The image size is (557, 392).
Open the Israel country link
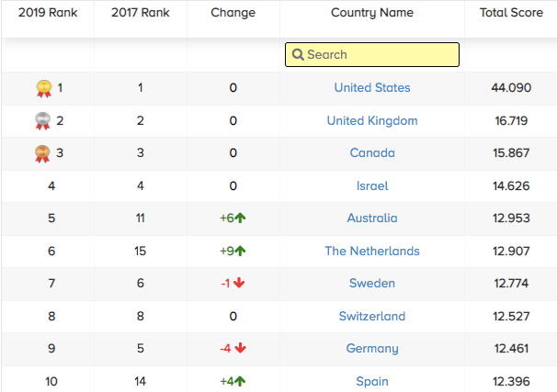point(372,186)
